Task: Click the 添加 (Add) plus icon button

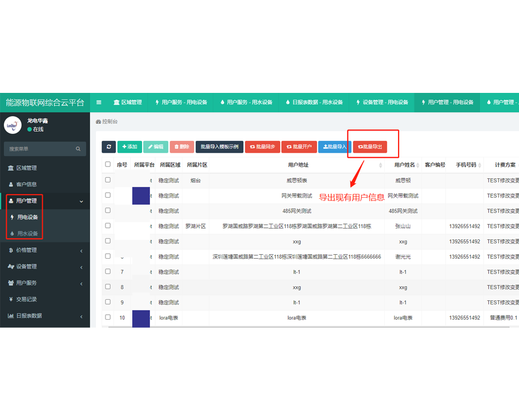Action: 129,146
